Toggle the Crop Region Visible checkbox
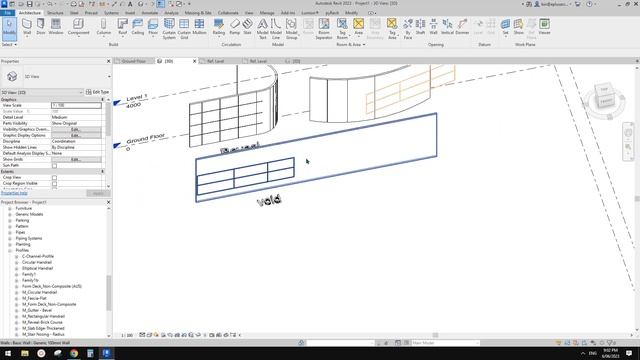 coord(54,184)
